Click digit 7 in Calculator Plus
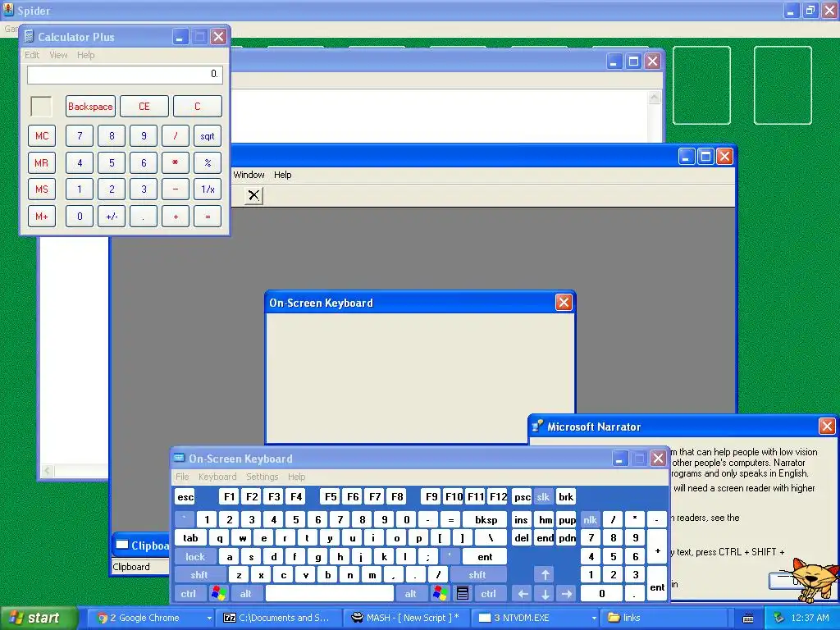Screen dimensions: 840x630 pos(80,136)
